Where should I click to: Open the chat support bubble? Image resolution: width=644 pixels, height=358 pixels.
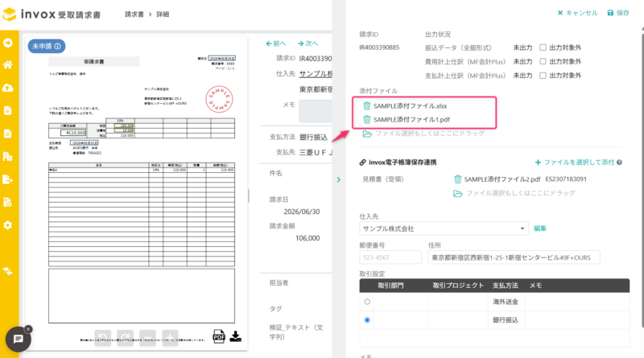[x=18, y=339]
